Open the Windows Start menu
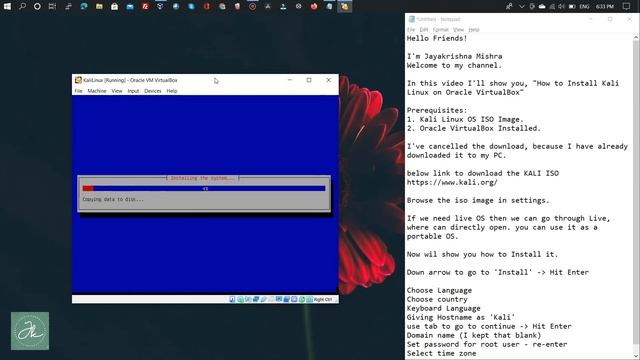The width and height of the screenshot is (640, 360). click(x=7, y=6)
